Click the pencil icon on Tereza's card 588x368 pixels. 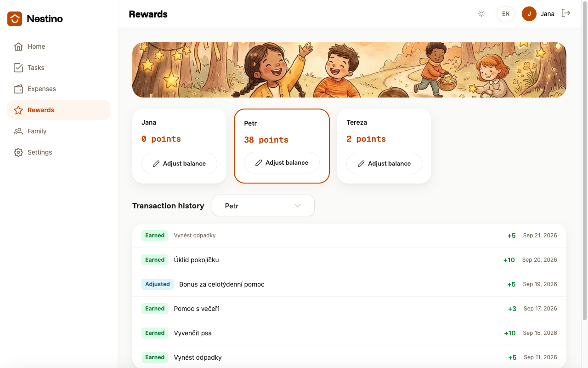[x=361, y=164]
